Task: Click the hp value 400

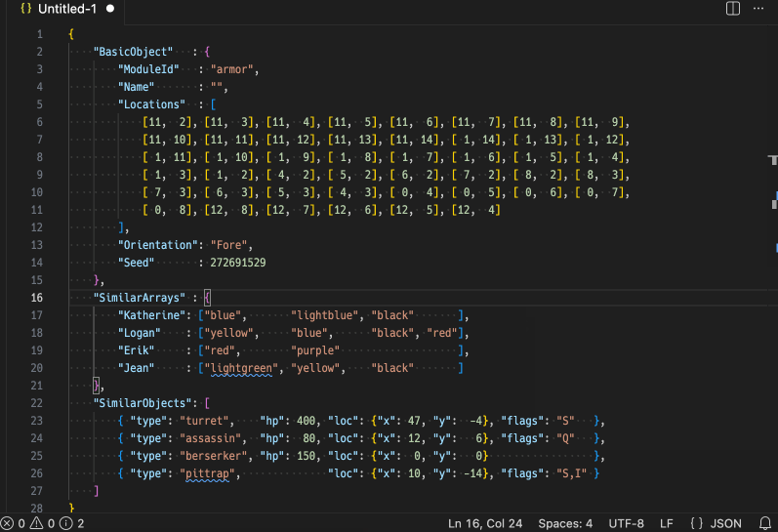Action: click(x=307, y=421)
